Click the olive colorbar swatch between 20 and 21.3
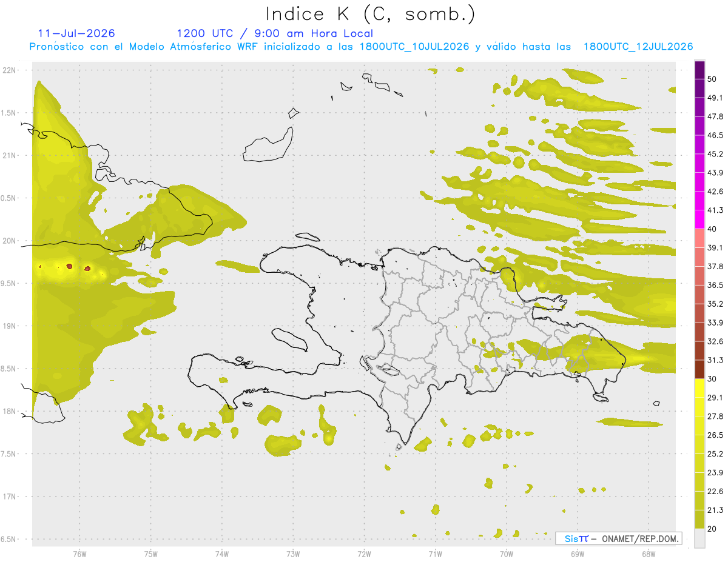 [699, 519]
